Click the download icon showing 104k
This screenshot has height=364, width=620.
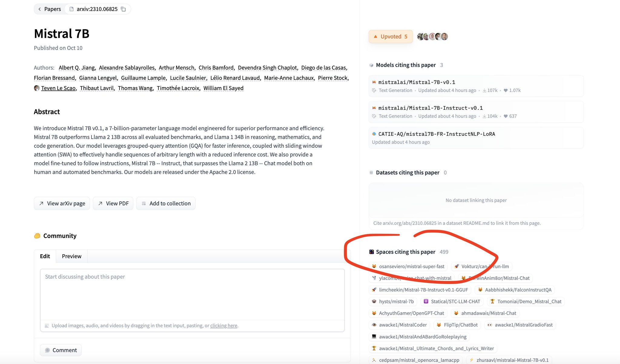coord(484,116)
